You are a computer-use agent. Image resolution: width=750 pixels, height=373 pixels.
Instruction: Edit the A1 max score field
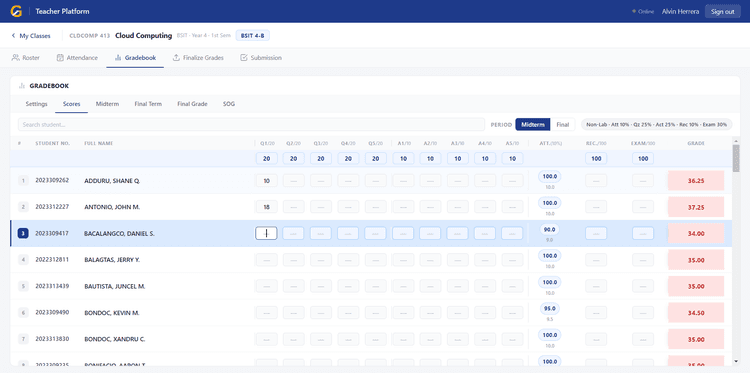point(403,159)
